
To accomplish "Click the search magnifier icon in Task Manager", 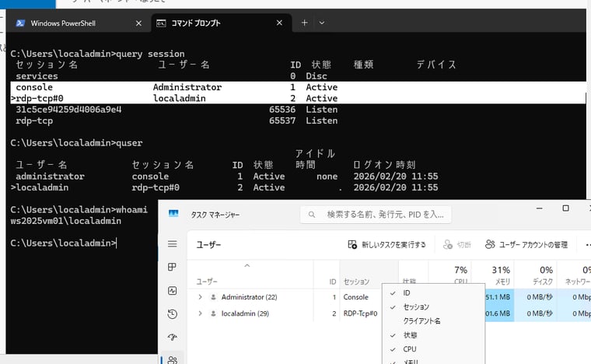I will coord(312,215).
